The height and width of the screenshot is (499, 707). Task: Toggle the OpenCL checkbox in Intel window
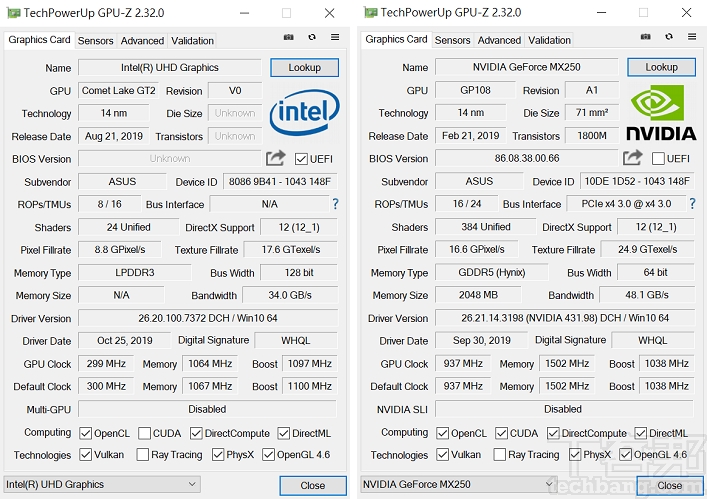[x=85, y=433]
